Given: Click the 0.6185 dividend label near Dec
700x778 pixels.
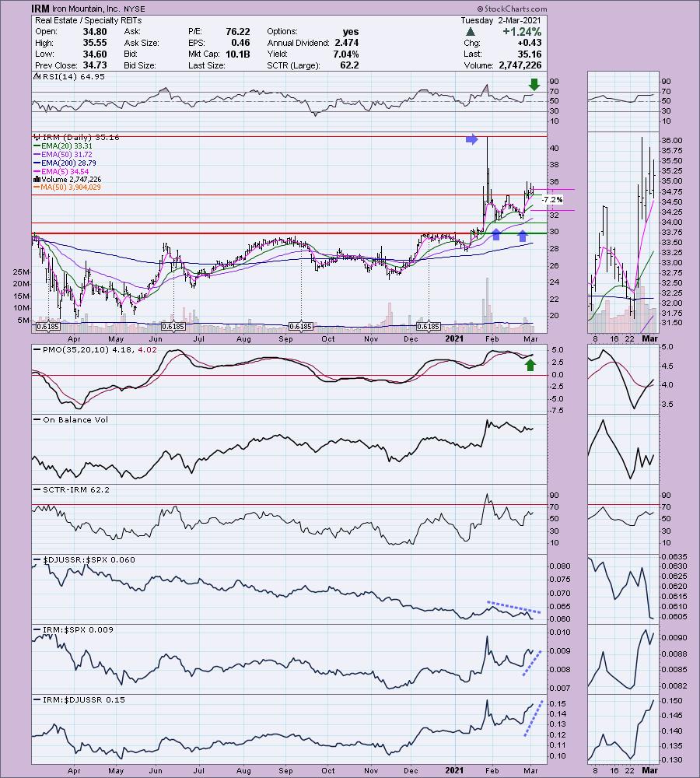Looking at the screenshot, I should click(x=428, y=327).
